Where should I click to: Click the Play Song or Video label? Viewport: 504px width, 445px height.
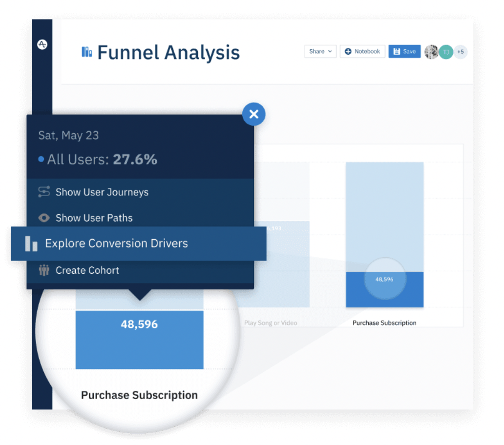click(271, 323)
